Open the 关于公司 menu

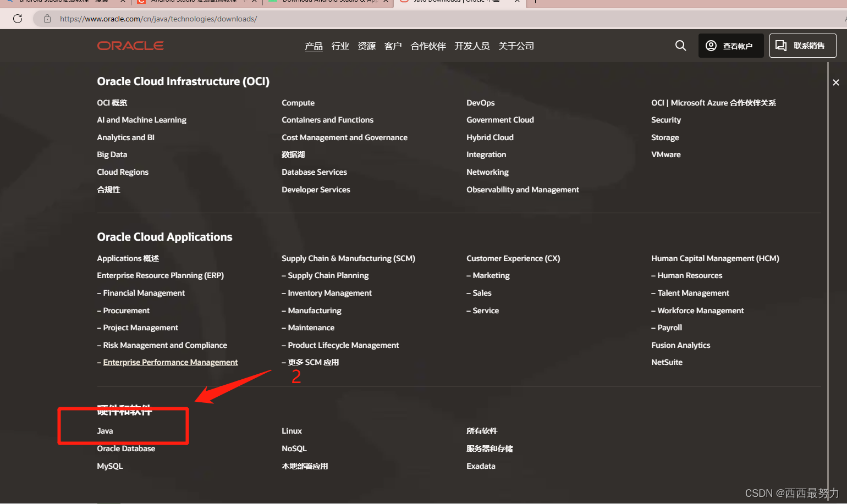click(x=516, y=46)
